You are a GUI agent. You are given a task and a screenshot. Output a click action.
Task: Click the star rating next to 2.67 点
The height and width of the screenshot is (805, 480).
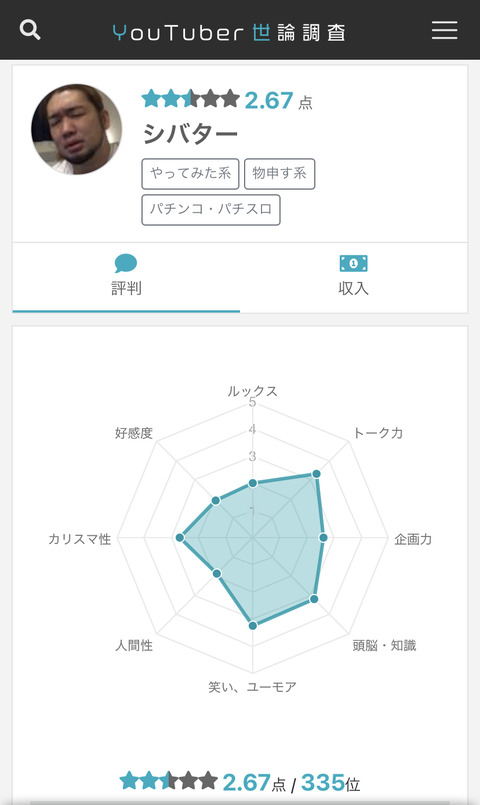(190, 99)
